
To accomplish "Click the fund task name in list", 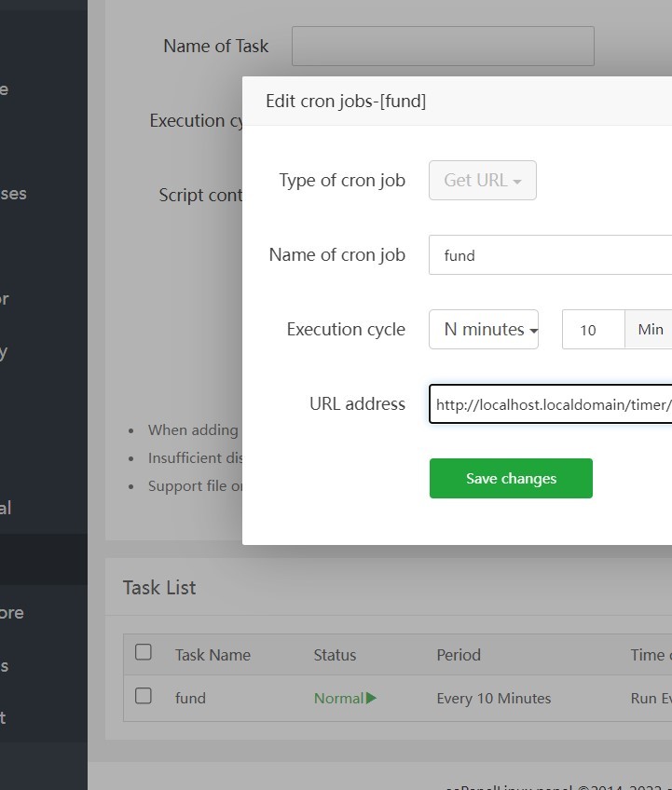I will click(190, 698).
